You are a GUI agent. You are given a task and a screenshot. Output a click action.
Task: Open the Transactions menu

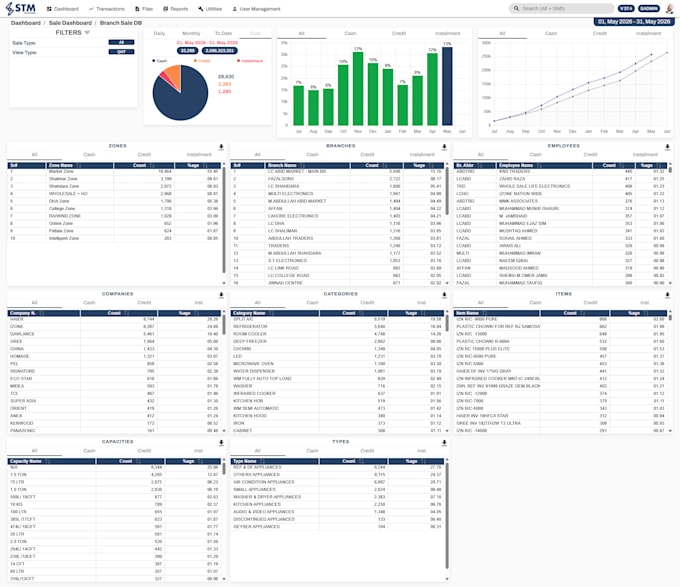click(107, 9)
